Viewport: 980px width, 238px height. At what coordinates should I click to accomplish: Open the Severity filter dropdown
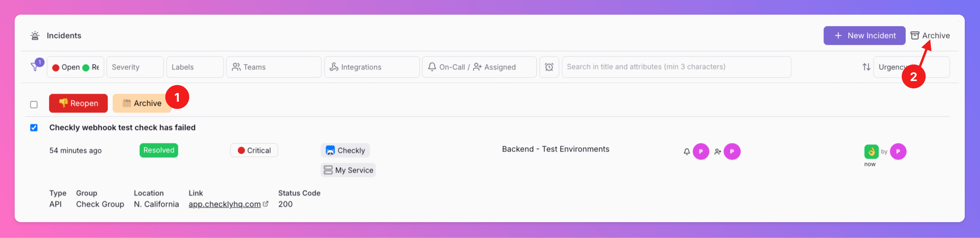point(135,67)
